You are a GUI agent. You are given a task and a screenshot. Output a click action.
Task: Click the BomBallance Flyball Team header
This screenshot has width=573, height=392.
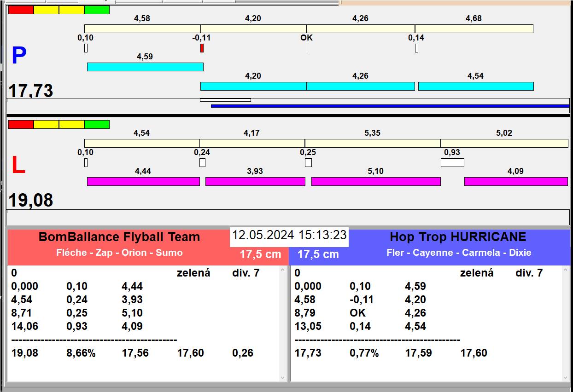pyautogui.click(x=119, y=237)
